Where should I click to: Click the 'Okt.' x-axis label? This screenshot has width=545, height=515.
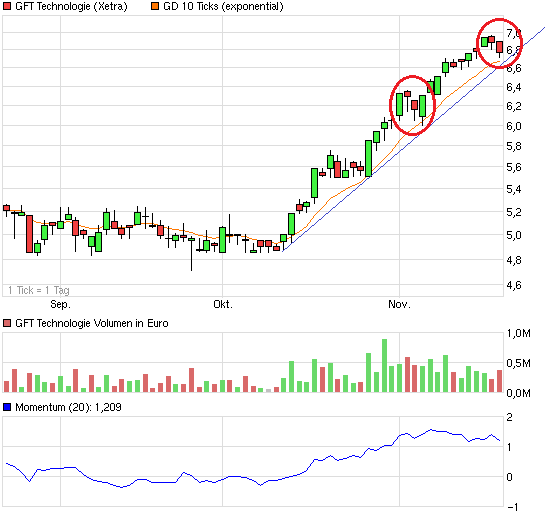(223, 304)
